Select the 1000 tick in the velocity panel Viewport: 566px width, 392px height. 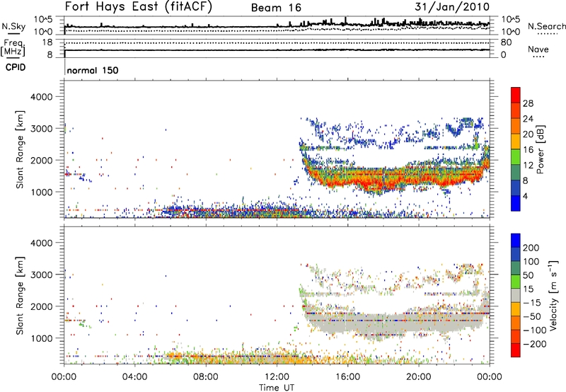41,338
